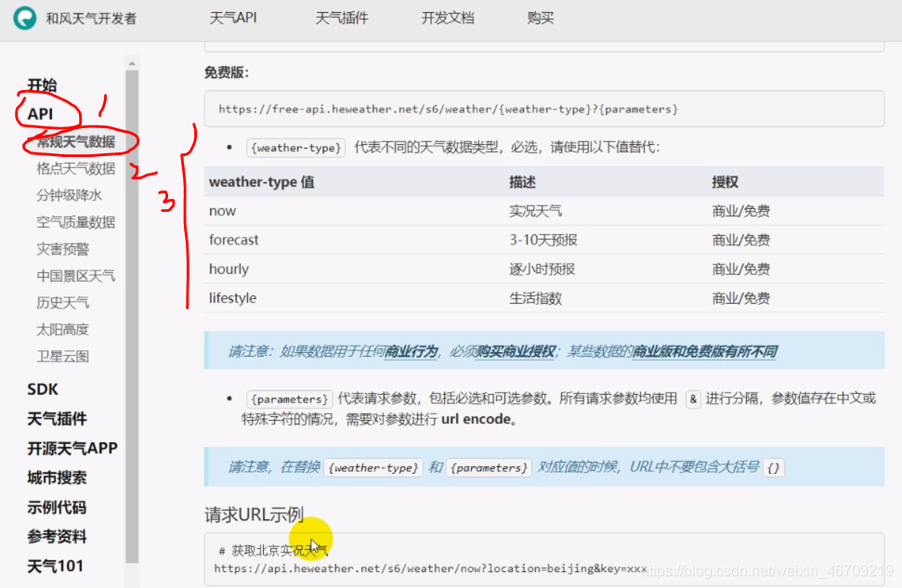Viewport: 902px width, 588px height.
Task: Select 参考资料 in the sidebar
Action: [x=57, y=537]
